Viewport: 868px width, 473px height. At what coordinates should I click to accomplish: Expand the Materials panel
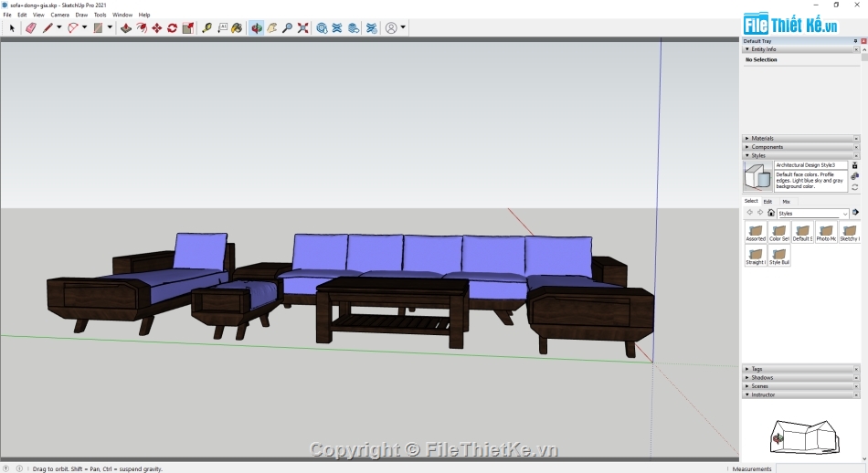click(799, 138)
